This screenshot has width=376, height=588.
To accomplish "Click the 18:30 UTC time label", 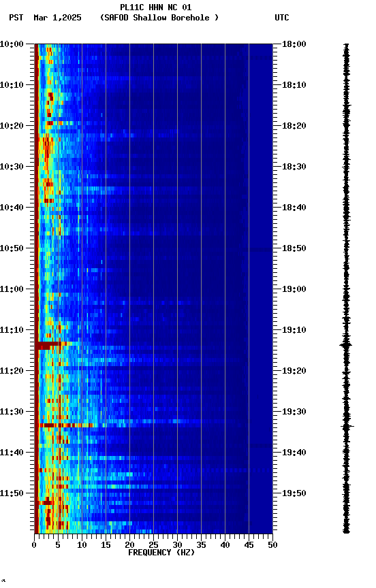I will (294, 167).
